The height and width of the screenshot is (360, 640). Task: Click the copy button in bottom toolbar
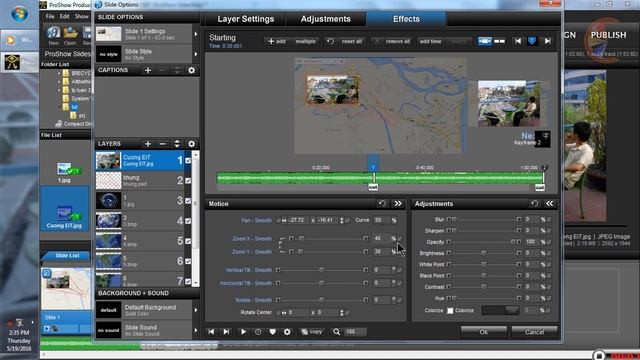[x=312, y=332]
